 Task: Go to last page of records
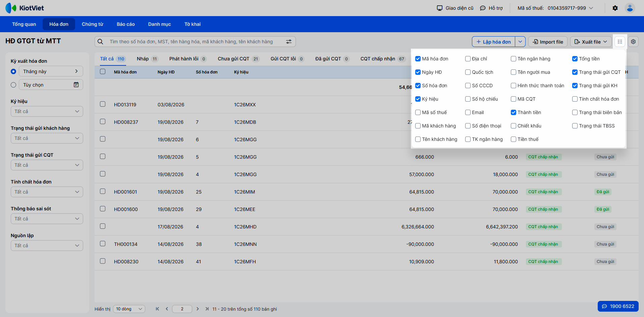coord(207,309)
